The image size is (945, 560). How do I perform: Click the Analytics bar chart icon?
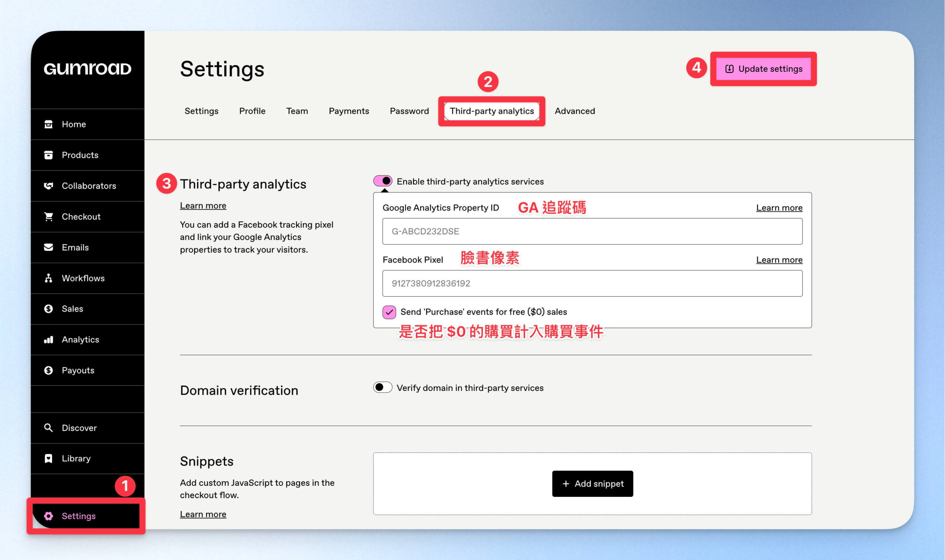(x=48, y=340)
